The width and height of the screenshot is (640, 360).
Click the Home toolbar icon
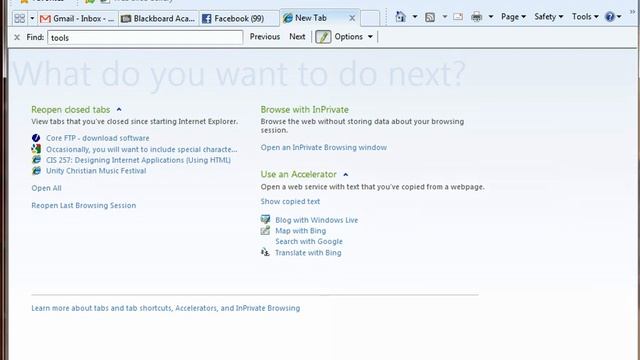pyautogui.click(x=400, y=17)
